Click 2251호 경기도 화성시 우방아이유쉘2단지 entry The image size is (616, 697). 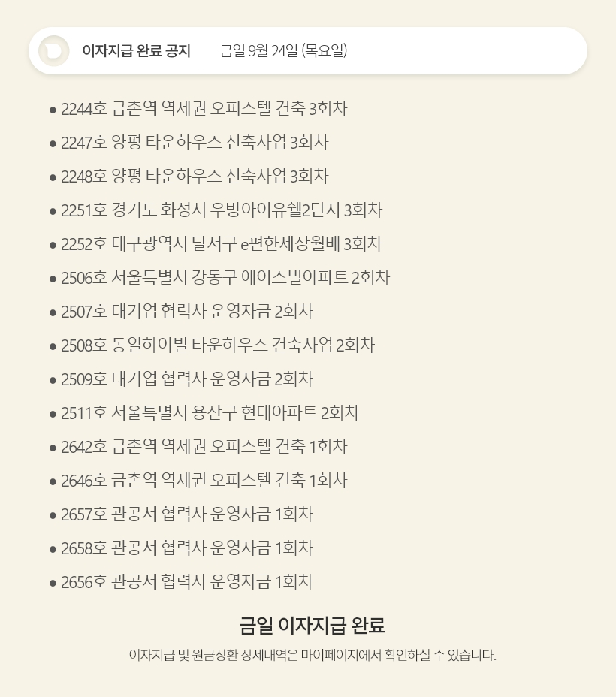tap(222, 210)
